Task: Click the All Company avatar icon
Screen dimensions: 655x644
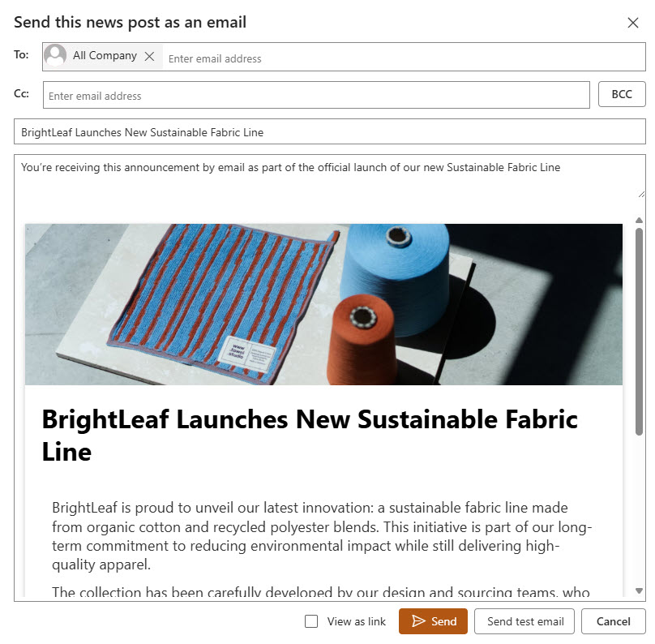Action: point(56,56)
